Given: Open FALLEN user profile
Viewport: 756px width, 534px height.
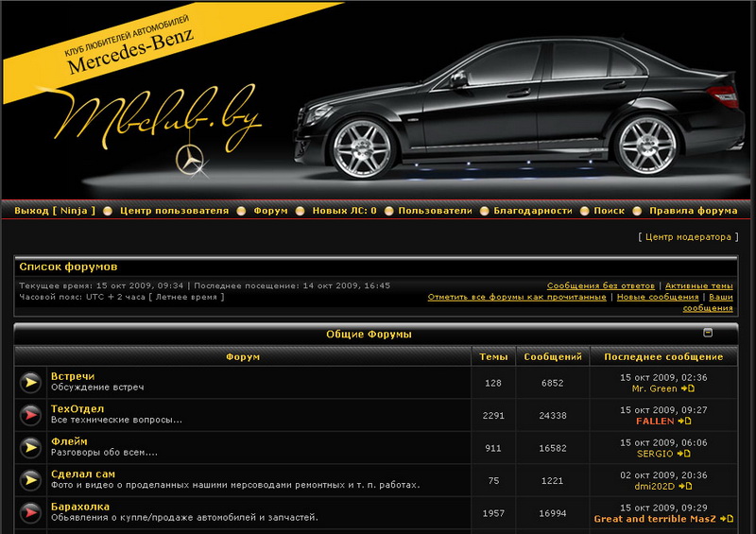Looking at the screenshot, I should coord(655,422).
